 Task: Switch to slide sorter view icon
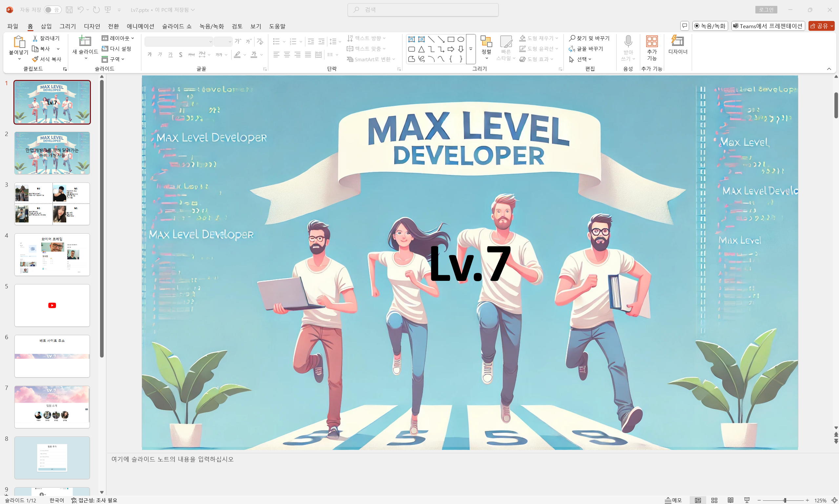pos(714,500)
